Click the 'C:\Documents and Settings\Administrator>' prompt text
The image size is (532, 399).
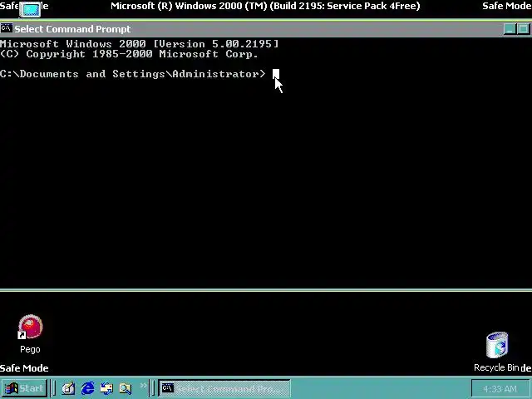pos(133,74)
